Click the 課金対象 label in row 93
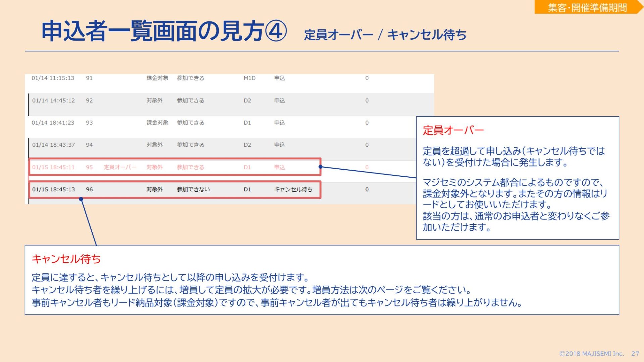 click(157, 123)
